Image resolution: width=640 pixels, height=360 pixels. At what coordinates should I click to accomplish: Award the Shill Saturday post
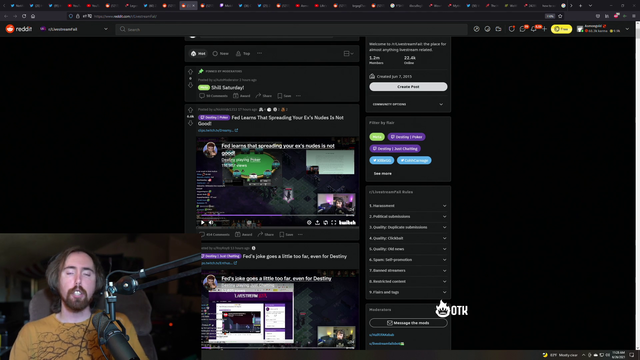242,96
